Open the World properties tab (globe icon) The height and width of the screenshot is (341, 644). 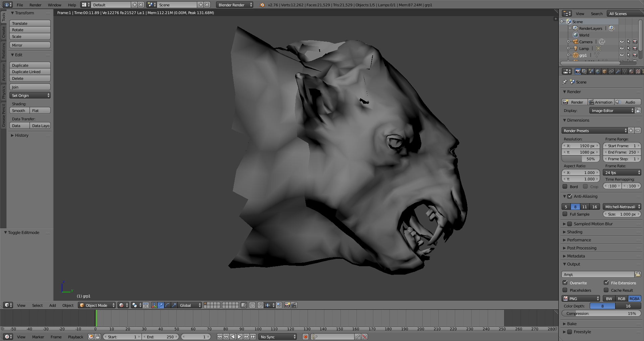[598, 71]
